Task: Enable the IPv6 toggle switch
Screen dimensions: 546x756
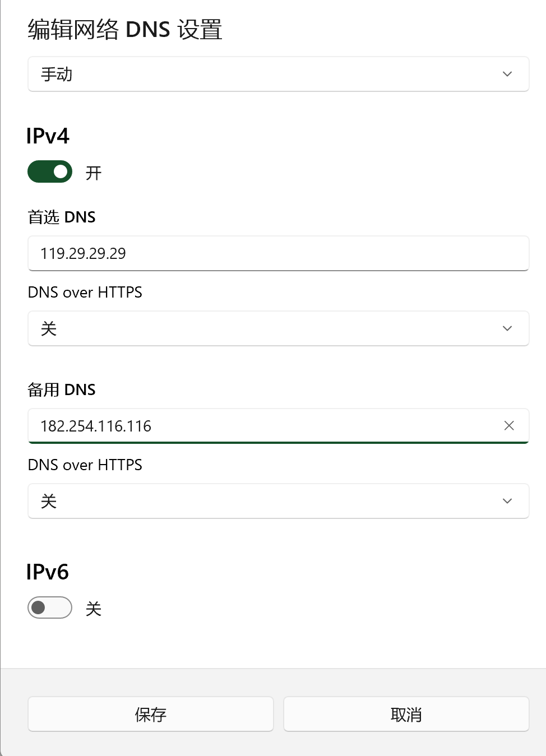Action: click(50, 607)
